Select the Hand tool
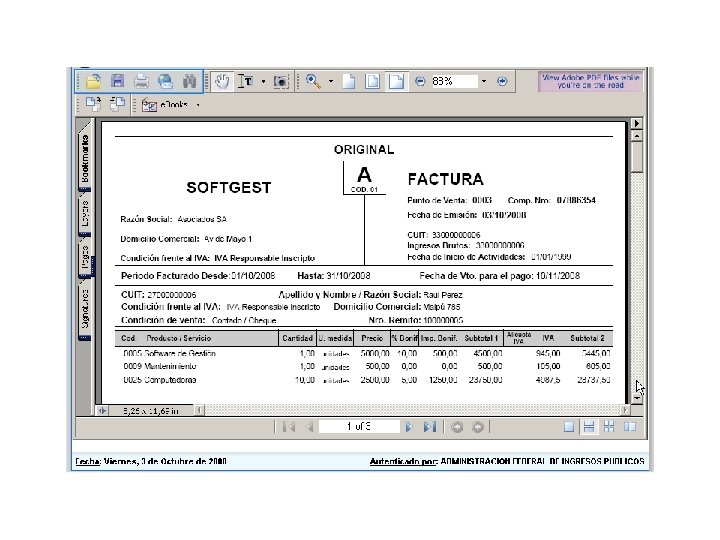Image resolution: width=720 pixels, height=540 pixels. coord(222,82)
